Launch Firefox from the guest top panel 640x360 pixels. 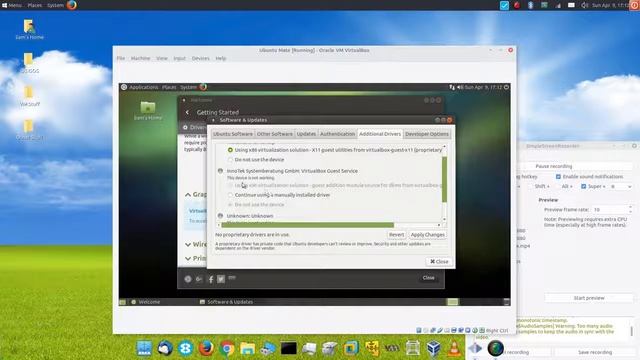tap(203, 87)
